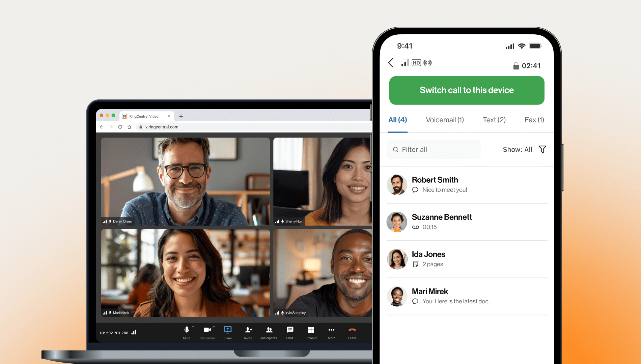Mute the microphone
Viewport: 641px width, 364px height.
[187, 330]
